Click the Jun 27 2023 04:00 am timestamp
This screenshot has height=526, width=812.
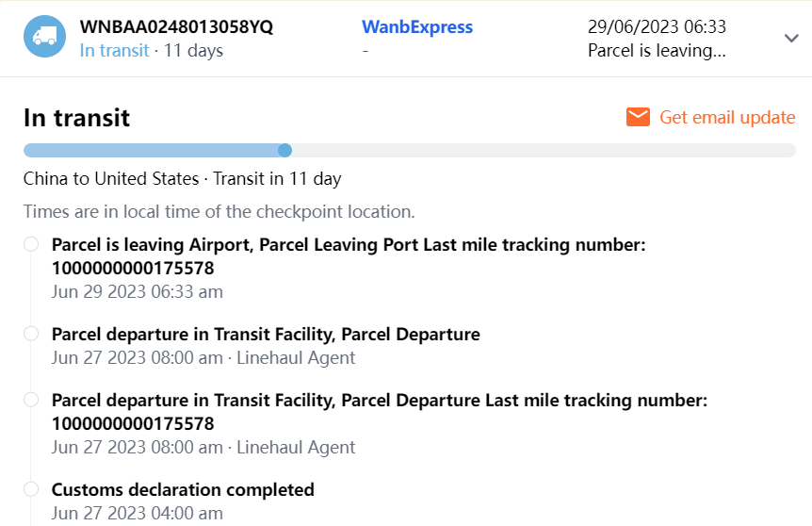[137, 513]
